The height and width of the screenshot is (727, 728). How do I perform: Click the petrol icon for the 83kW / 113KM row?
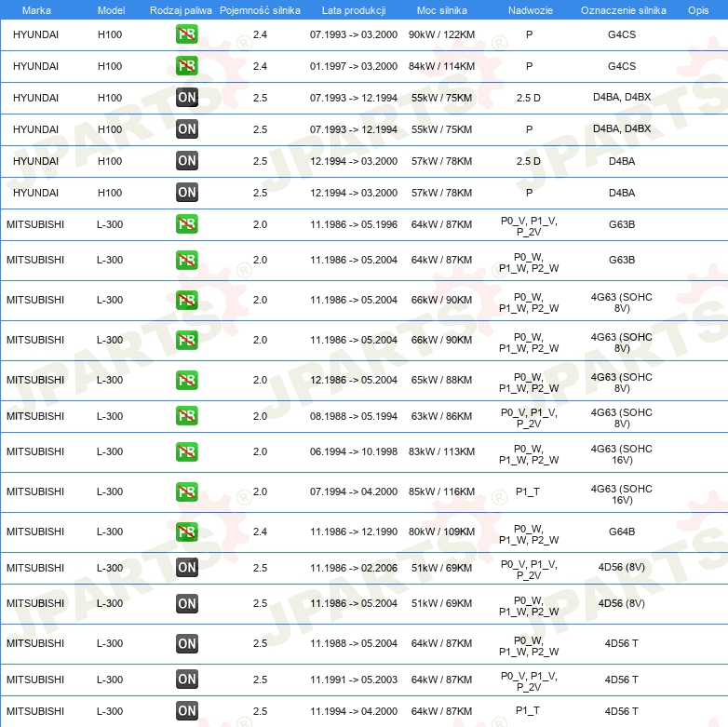(186, 451)
